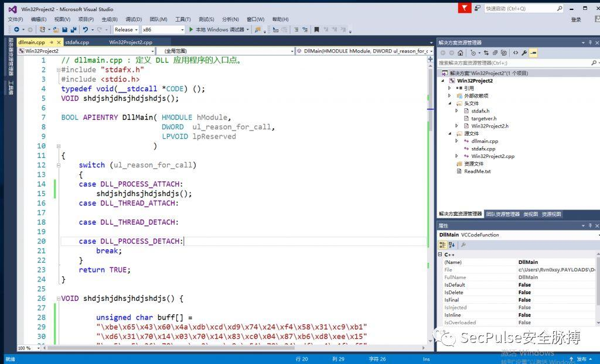Open the 文件(F) menu

click(15, 19)
